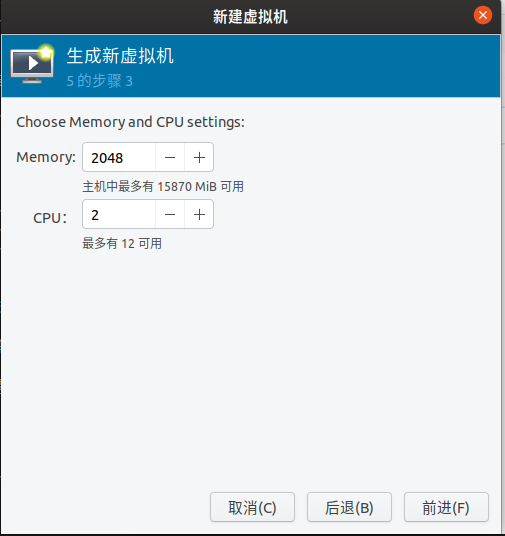
Task: Add a CPU using plus button
Action: pos(199,214)
